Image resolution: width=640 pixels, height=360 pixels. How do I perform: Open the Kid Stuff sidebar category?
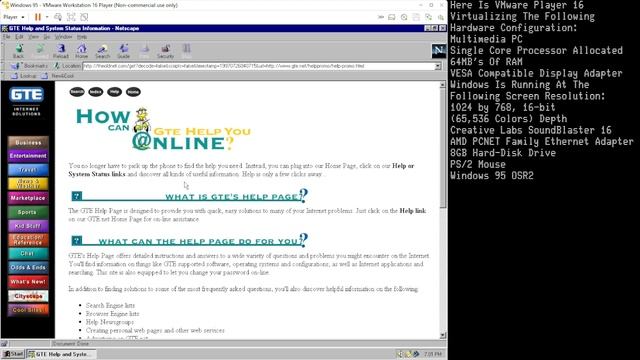(28, 226)
